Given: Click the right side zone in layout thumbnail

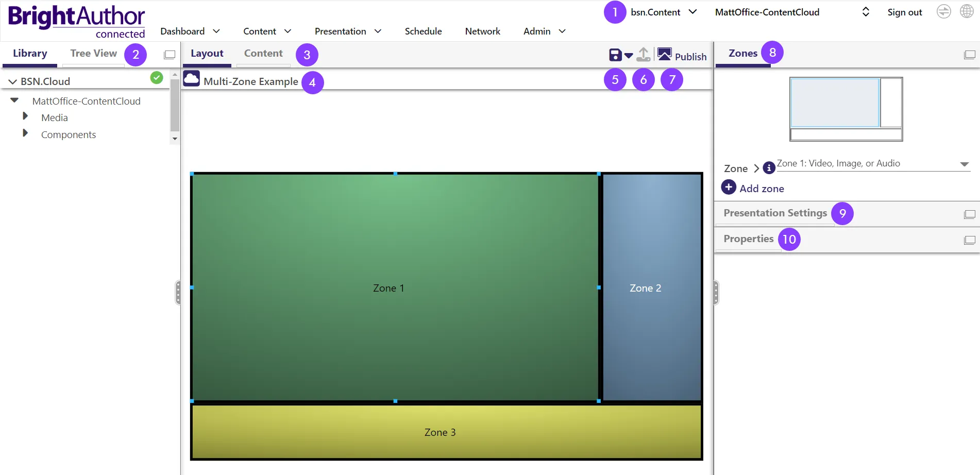Looking at the screenshot, I should pos(891,103).
